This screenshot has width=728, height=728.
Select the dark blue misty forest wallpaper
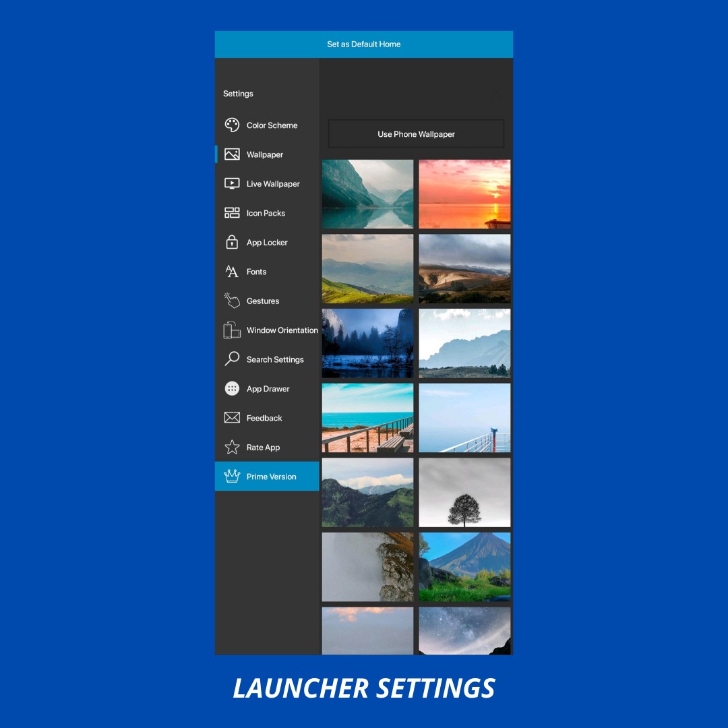point(367,343)
